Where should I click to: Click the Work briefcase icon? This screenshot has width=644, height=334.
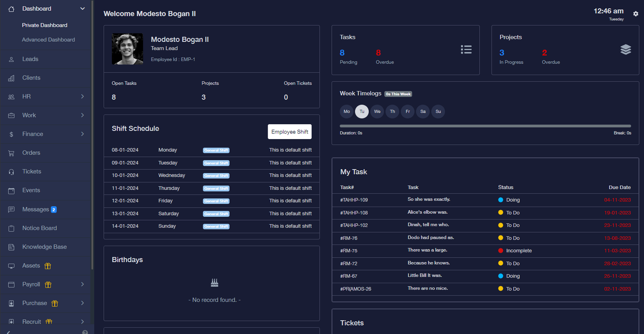pos(11,115)
